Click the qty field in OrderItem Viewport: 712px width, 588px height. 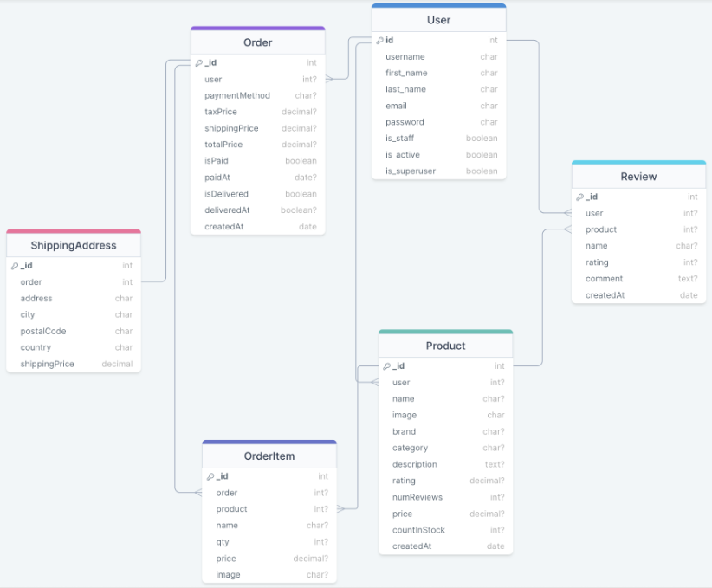tap(269, 542)
